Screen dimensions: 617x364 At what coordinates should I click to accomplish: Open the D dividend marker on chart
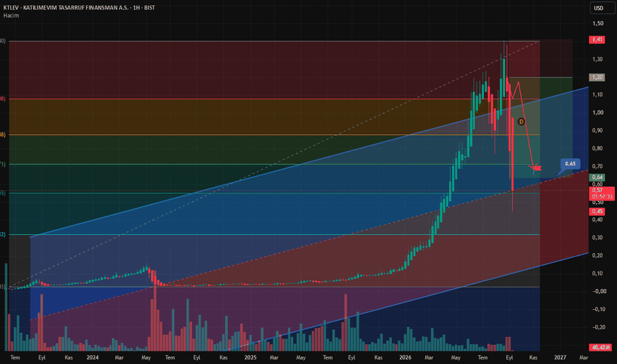click(x=521, y=122)
